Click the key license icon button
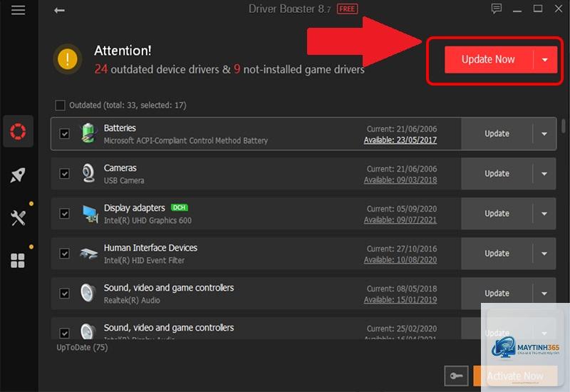570x392 pixels. (x=456, y=376)
